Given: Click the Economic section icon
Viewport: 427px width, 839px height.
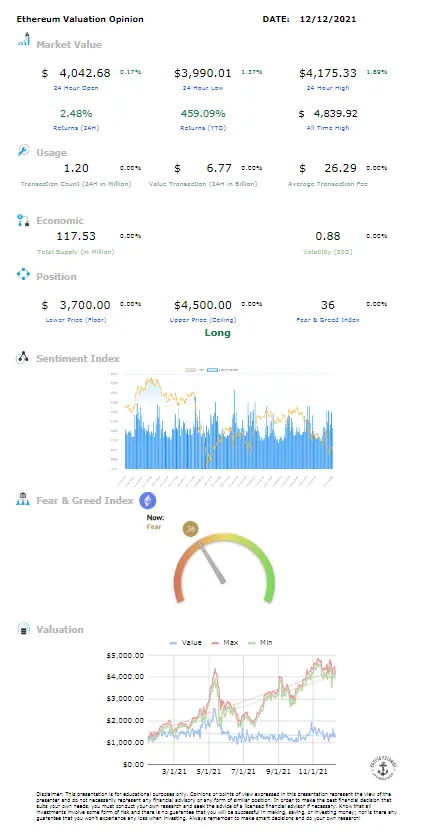Looking at the screenshot, I should [23, 220].
